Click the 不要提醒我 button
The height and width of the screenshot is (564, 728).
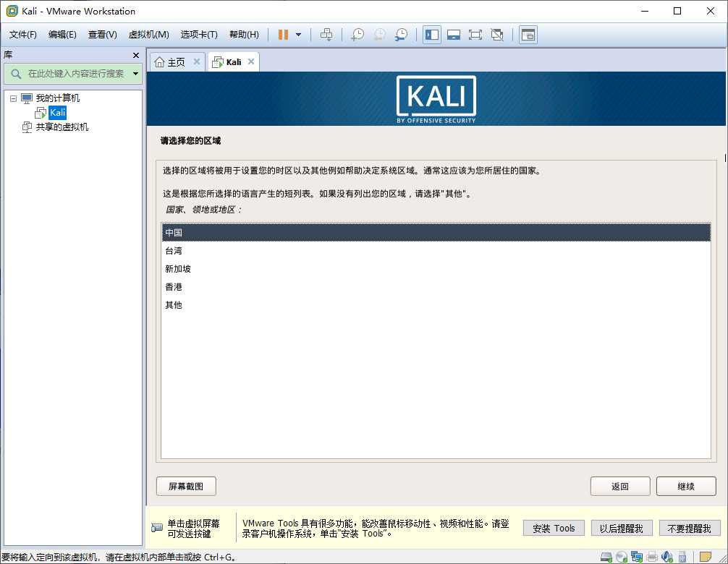click(x=690, y=529)
